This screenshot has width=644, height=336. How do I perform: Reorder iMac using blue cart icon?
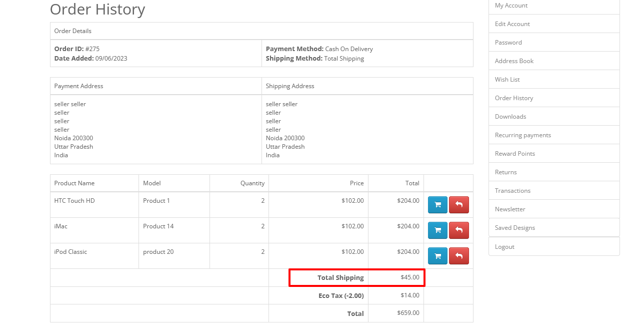[x=437, y=230]
